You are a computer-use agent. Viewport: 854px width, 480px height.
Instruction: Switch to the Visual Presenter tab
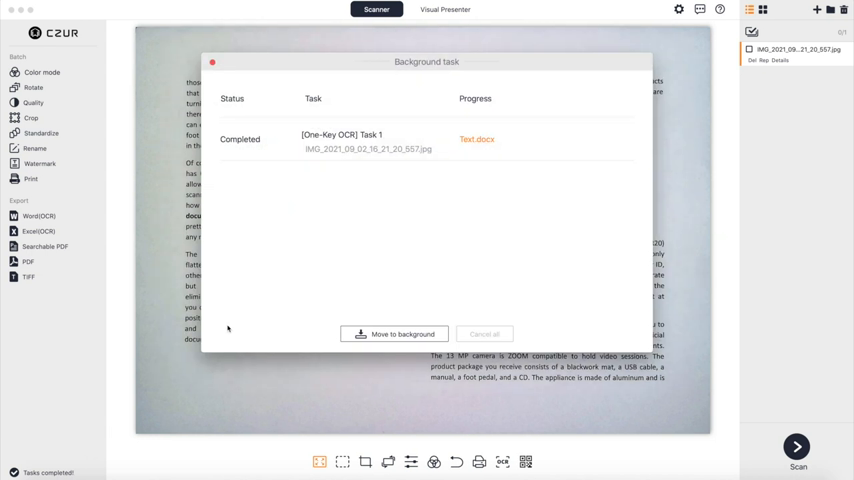[445, 9]
